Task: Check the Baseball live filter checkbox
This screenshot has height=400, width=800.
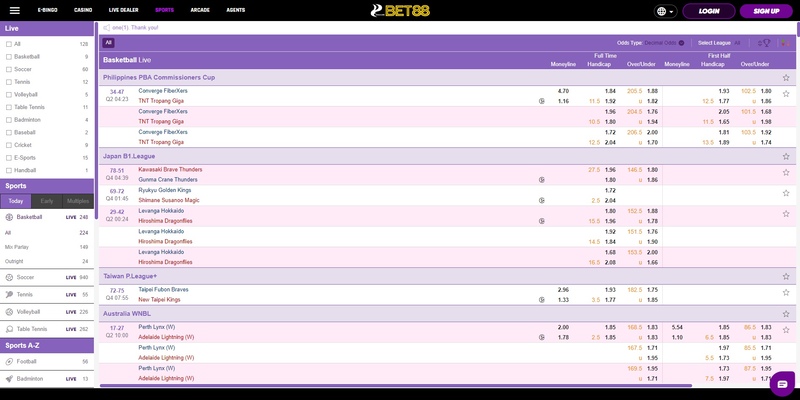Action: pos(9,133)
